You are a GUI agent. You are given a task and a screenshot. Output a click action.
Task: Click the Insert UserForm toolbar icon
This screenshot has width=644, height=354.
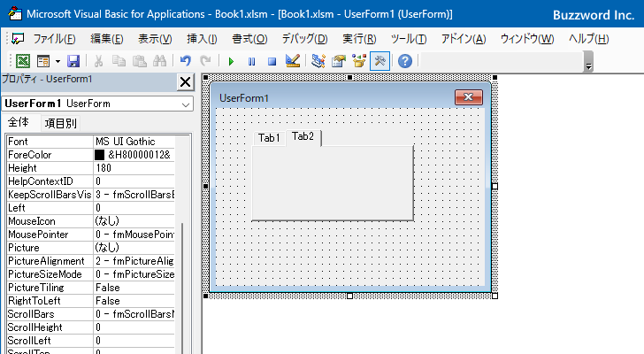coord(43,61)
